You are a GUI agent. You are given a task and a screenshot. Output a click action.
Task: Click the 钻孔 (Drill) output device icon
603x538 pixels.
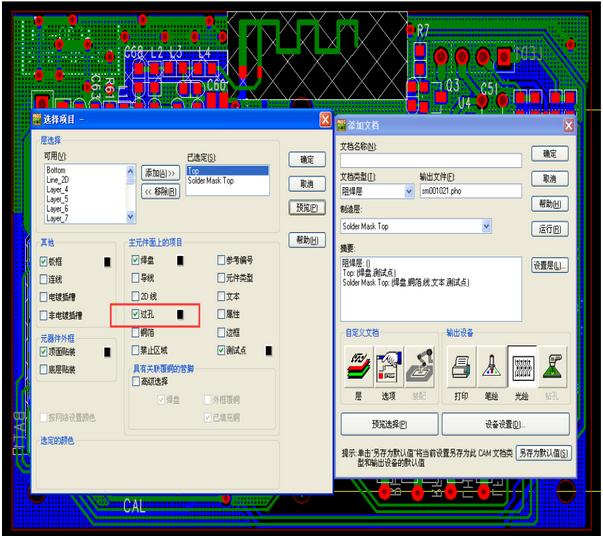pos(553,370)
